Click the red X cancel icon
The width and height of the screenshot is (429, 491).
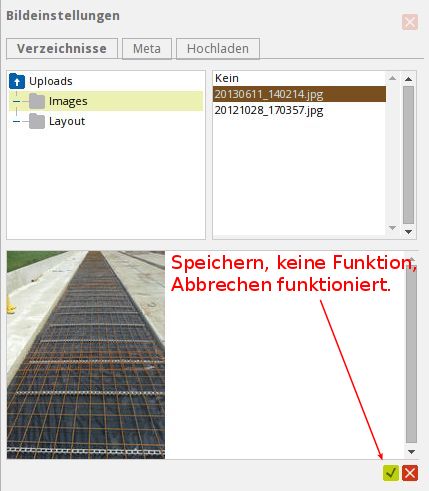point(410,473)
